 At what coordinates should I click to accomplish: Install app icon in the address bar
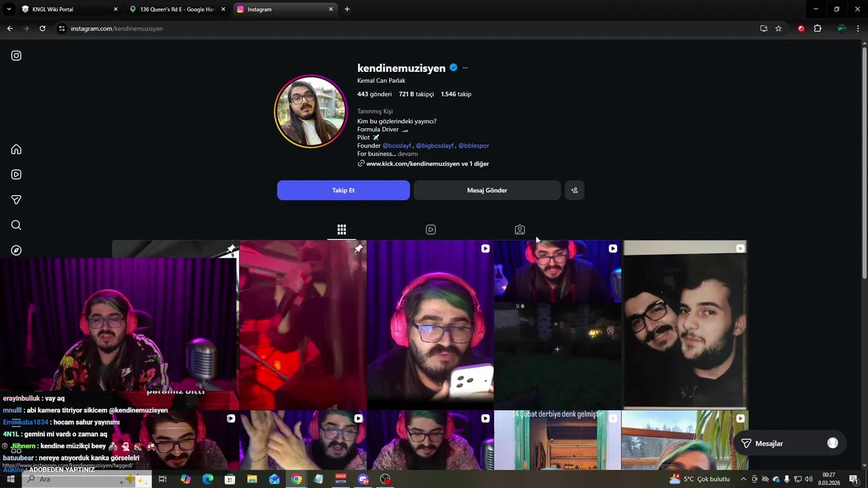764,28
